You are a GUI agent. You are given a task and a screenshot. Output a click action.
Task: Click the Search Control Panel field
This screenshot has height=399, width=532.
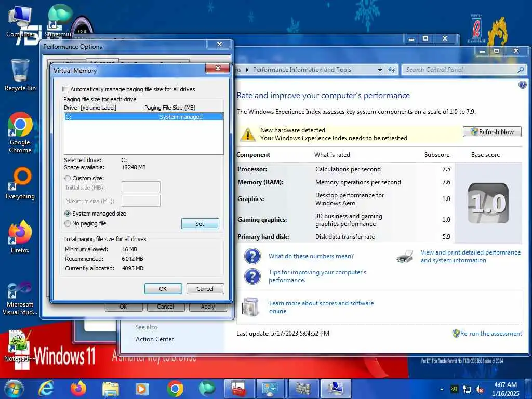point(460,70)
